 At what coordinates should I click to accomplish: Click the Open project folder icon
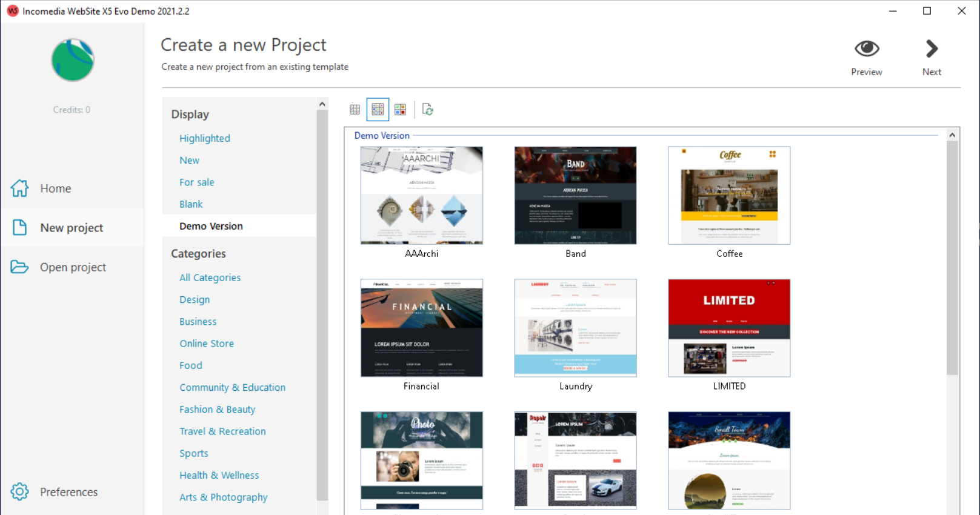click(19, 267)
